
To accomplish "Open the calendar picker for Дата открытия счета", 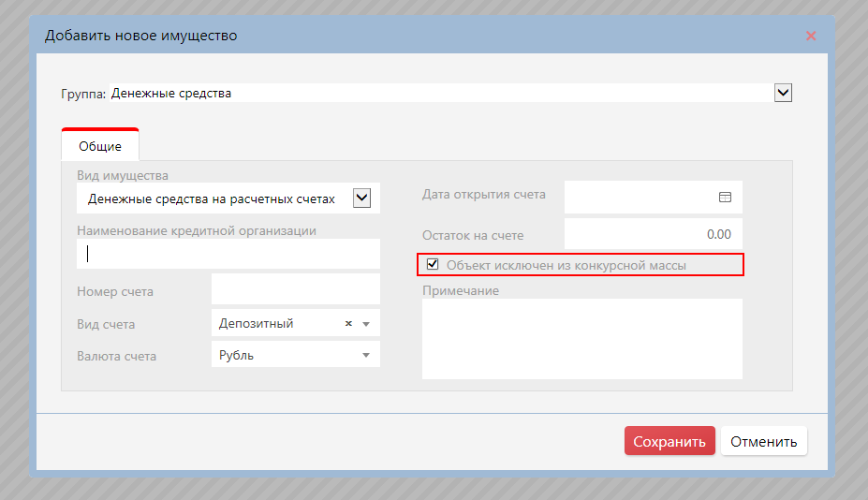I will [724, 197].
